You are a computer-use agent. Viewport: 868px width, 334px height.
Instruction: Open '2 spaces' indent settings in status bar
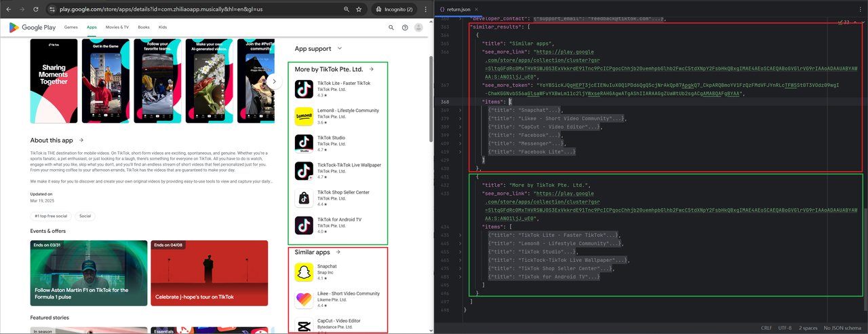coord(807,328)
